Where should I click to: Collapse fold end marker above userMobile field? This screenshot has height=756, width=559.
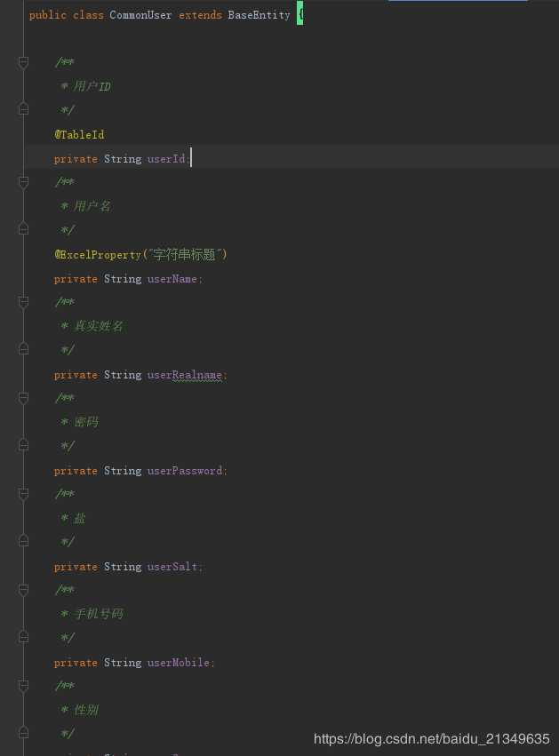23,637
